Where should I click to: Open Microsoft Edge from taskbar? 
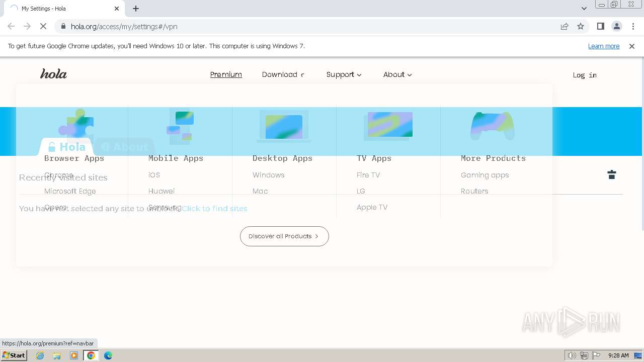pos(108,355)
